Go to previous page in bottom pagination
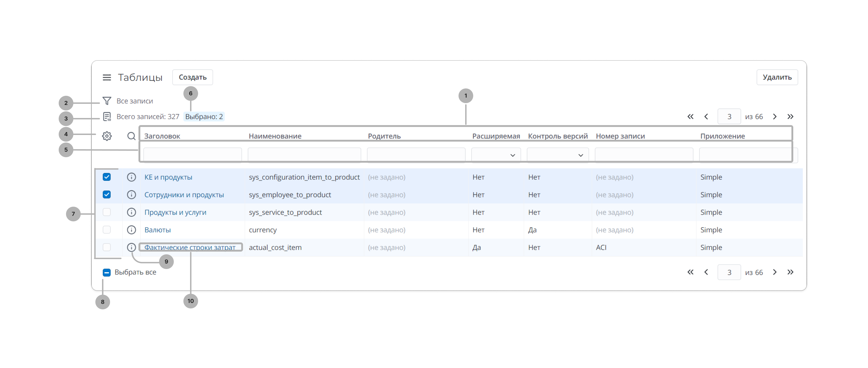The height and width of the screenshot is (368, 868). [x=706, y=272]
